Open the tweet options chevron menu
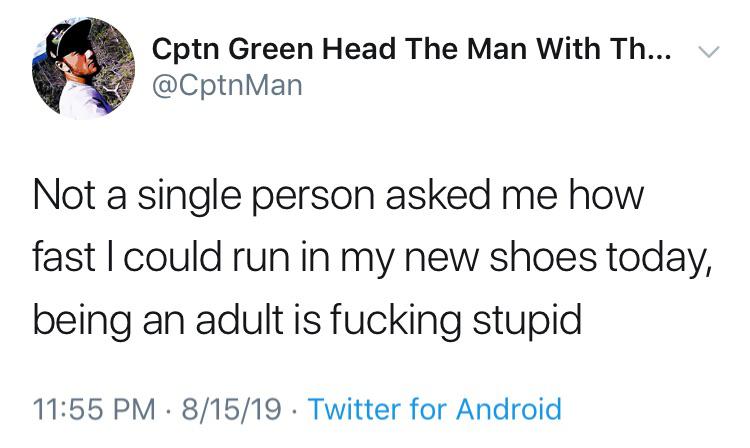Screen dimensions: 750x448 pyautogui.click(x=708, y=51)
